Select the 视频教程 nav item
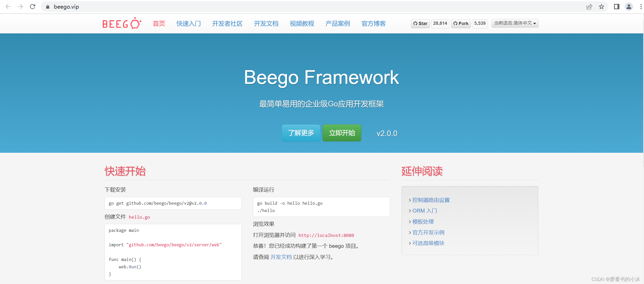The width and height of the screenshot is (644, 284). coord(302,24)
